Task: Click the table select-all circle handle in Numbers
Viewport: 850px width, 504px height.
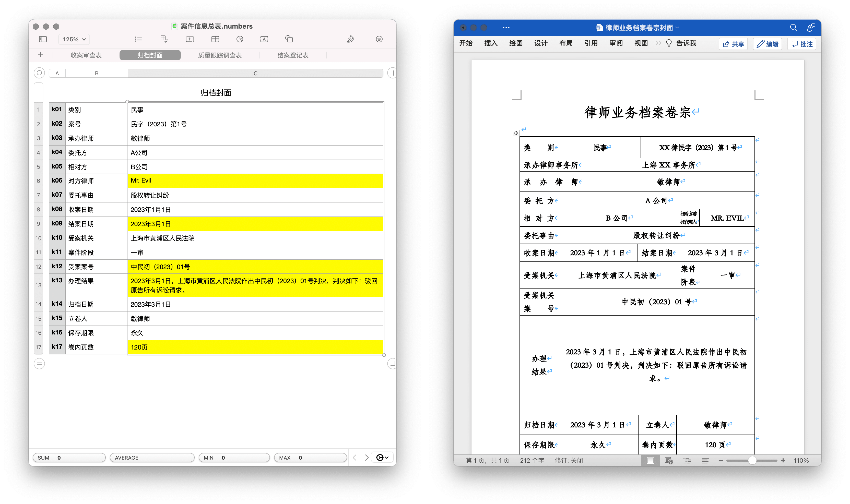Action: coord(39,73)
